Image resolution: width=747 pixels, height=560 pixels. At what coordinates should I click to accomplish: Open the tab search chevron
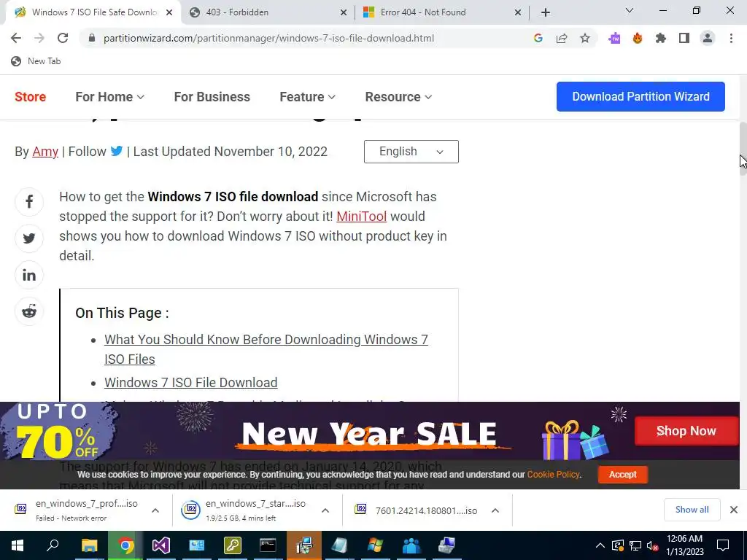(x=630, y=10)
